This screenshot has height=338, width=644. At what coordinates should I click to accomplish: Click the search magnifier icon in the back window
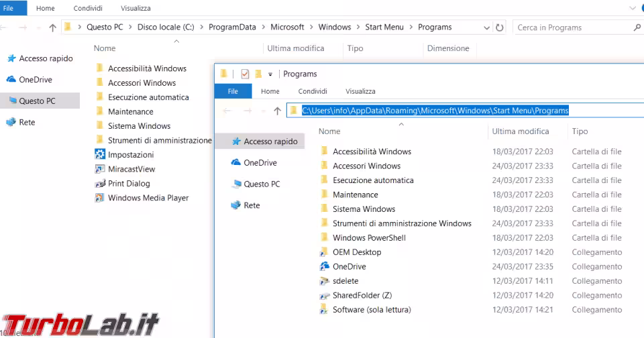coord(637,27)
